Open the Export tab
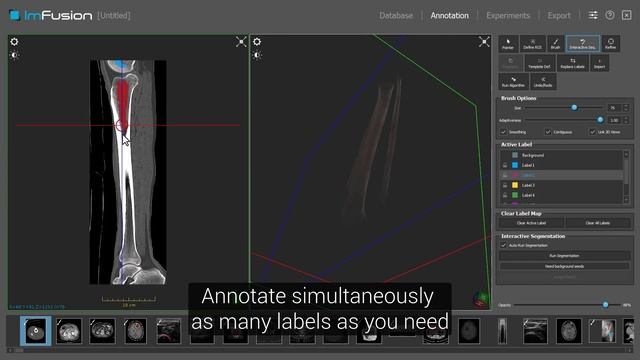 point(559,16)
